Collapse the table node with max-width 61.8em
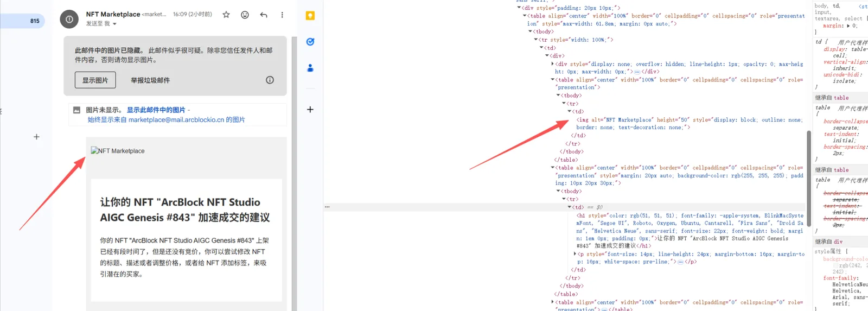This screenshot has width=868, height=311. pos(525,16)
